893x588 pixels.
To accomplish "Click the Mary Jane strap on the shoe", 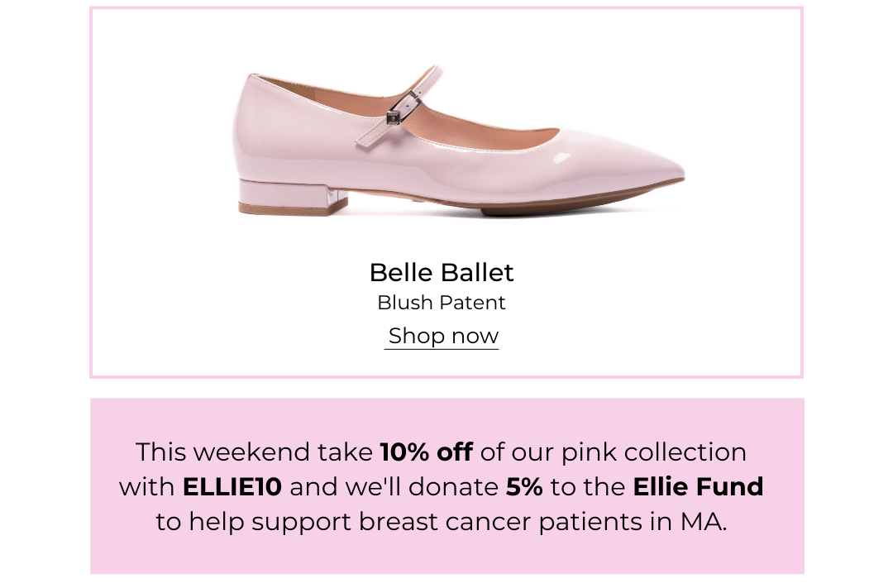I will (399, 107).
